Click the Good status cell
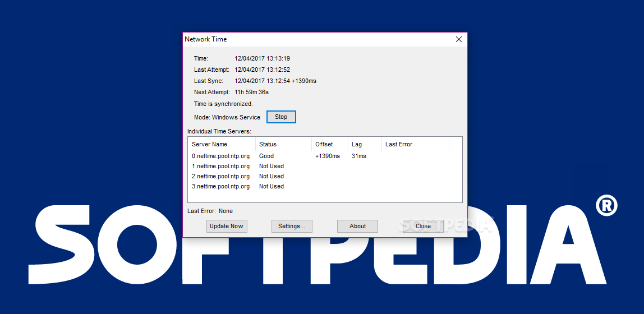 pos(266,156)
